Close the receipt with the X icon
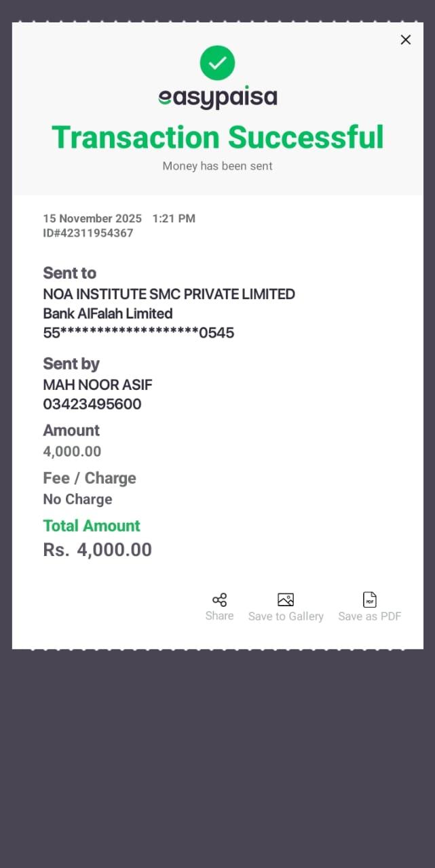 click(x=406, y=40)
